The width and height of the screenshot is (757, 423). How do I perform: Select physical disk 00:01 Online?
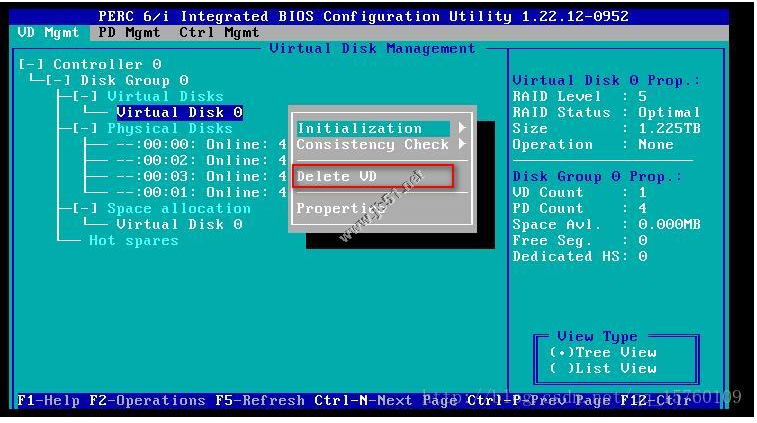point(201,192)
